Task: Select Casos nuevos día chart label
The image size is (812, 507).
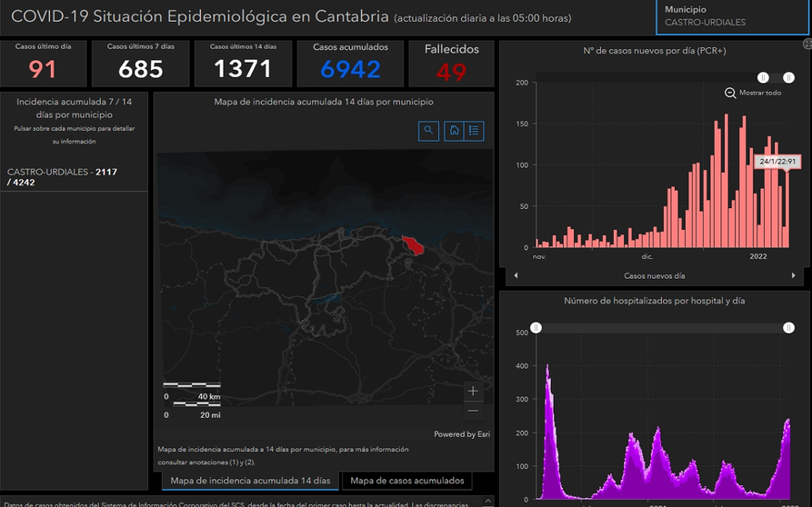Action: (654, 275)
